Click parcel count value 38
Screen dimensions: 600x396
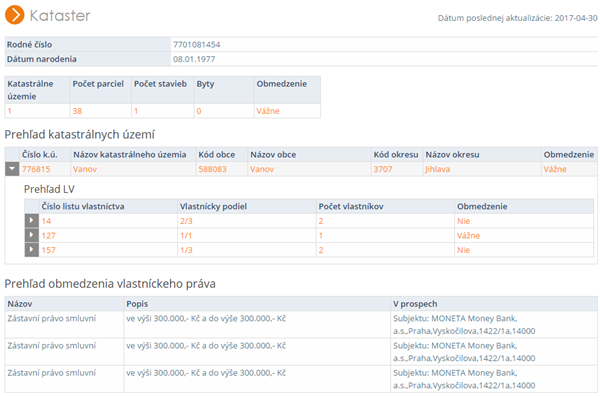[77, 111]
